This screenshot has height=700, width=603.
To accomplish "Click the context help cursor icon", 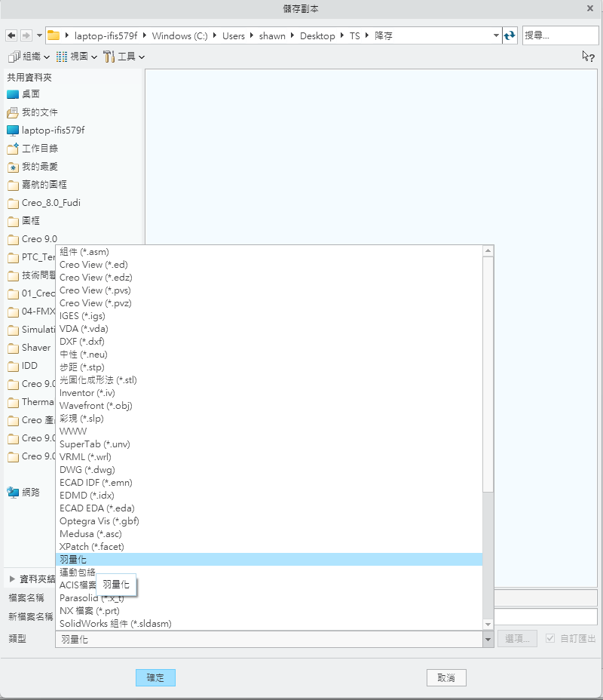I will click(588, 56).
